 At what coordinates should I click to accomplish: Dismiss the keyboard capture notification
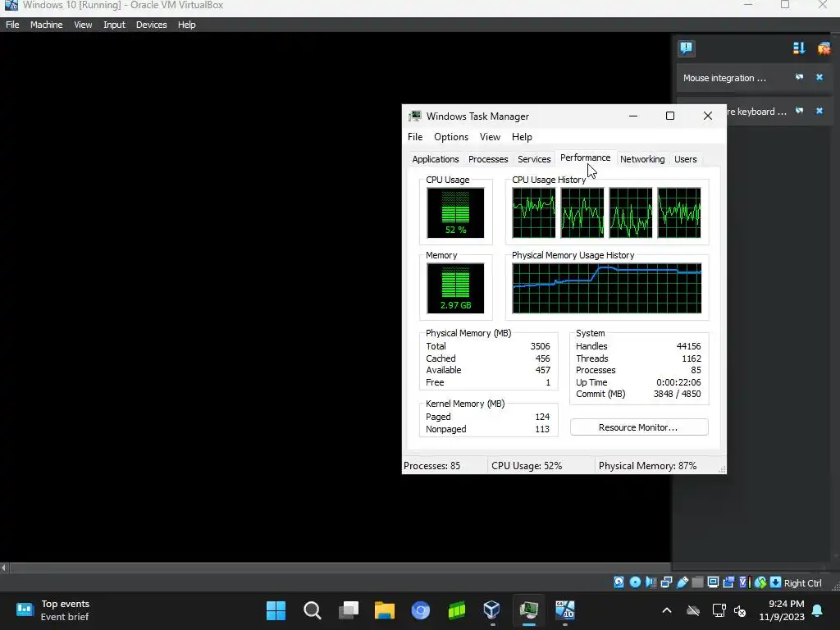[819, 111]
